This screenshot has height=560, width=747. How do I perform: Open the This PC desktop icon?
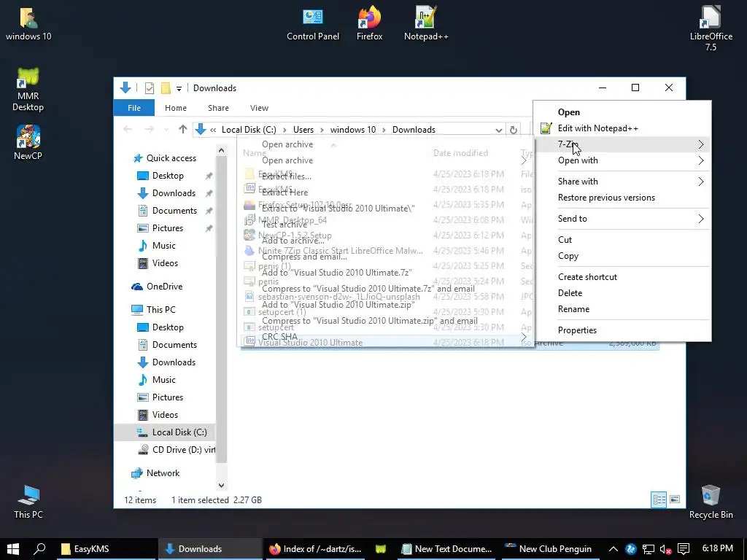point(28,501)
